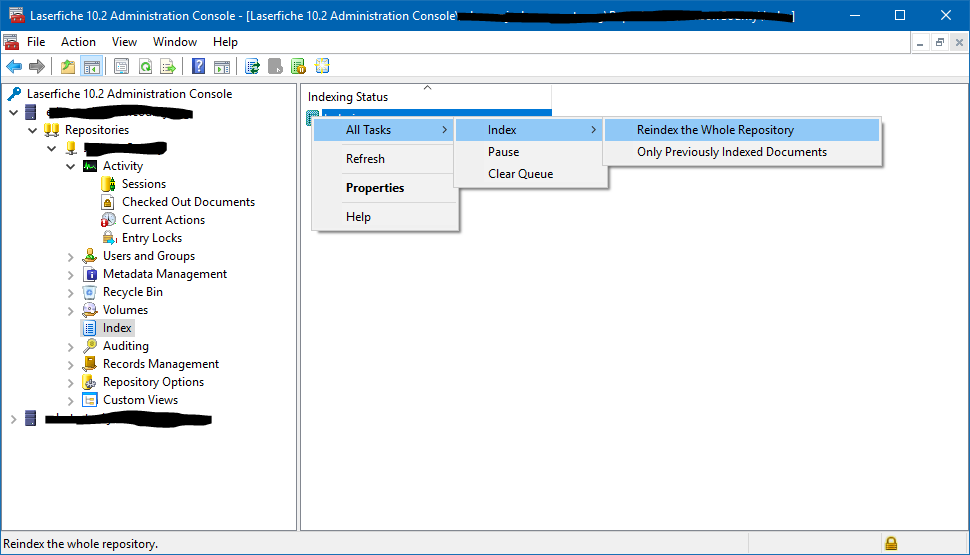Click the Records Management icon

point(90,364)
